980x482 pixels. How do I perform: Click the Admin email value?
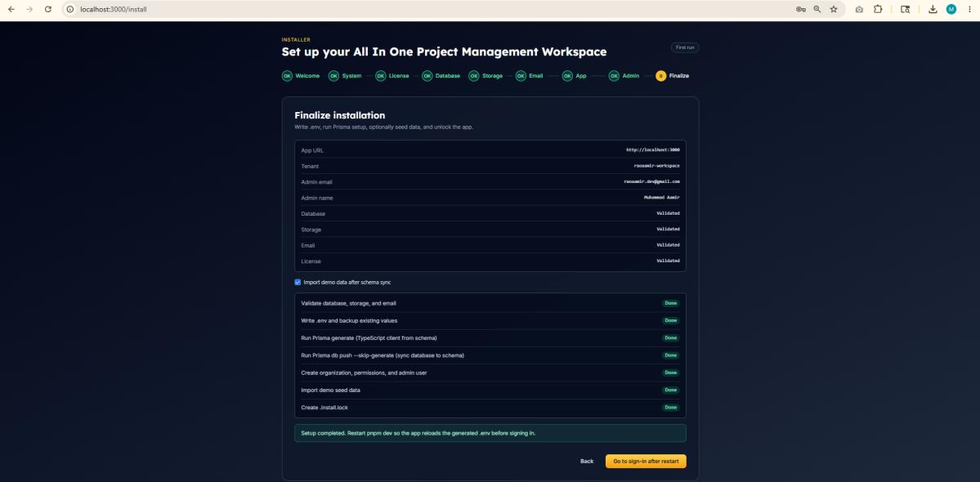[651, 181]
